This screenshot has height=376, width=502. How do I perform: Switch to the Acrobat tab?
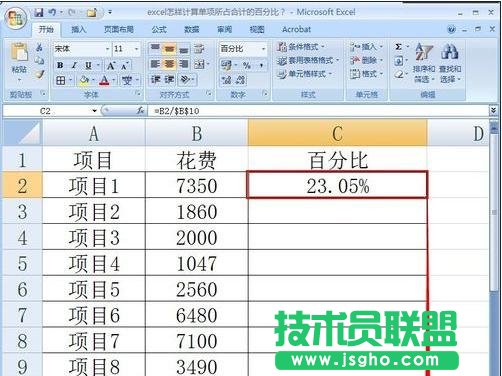click(296, 30)
